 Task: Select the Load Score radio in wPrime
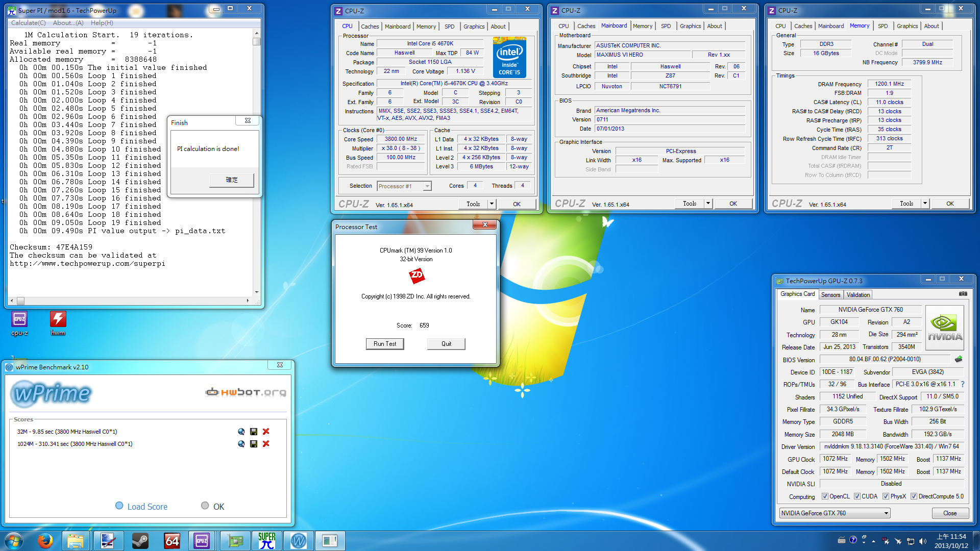119,506
